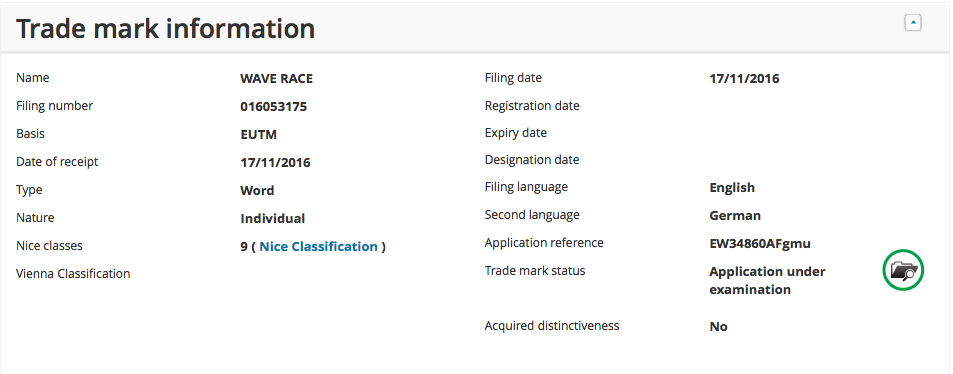
Task: Click the Individual nature value
Action: pos(273,219)
